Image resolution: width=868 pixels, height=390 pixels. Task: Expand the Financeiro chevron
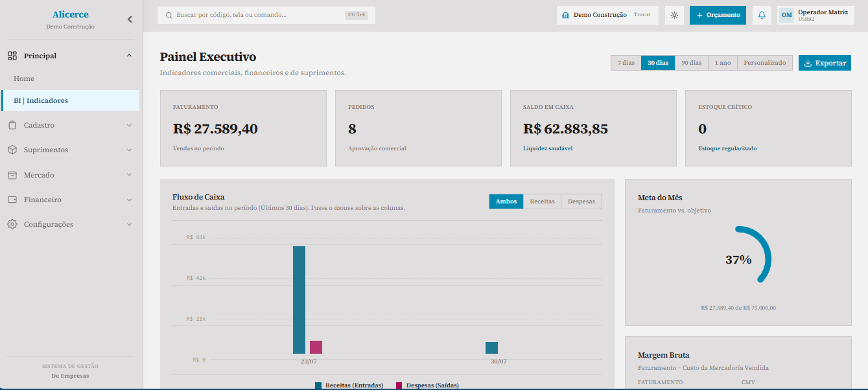(129, 200)
